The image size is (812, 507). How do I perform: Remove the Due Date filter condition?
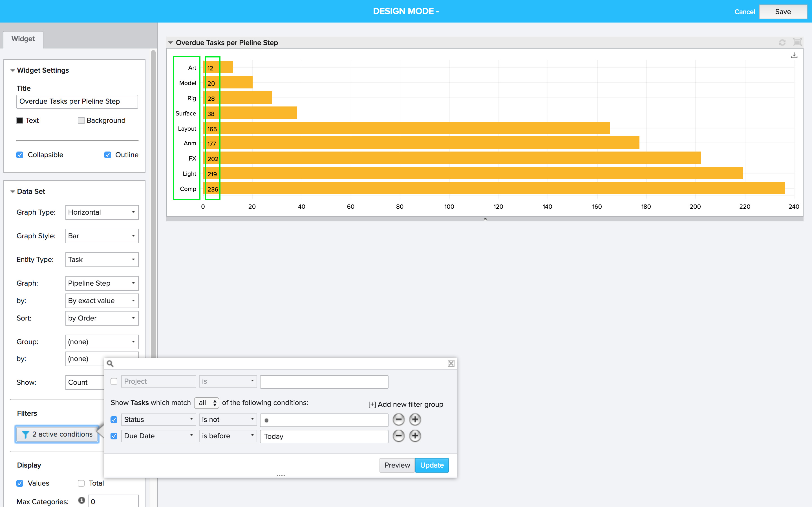click(398, 436)
